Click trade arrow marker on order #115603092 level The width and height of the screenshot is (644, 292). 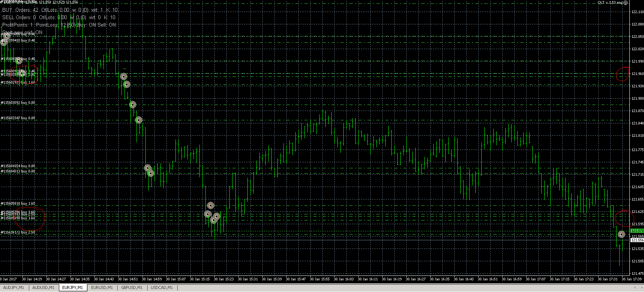tap(132, 105)
